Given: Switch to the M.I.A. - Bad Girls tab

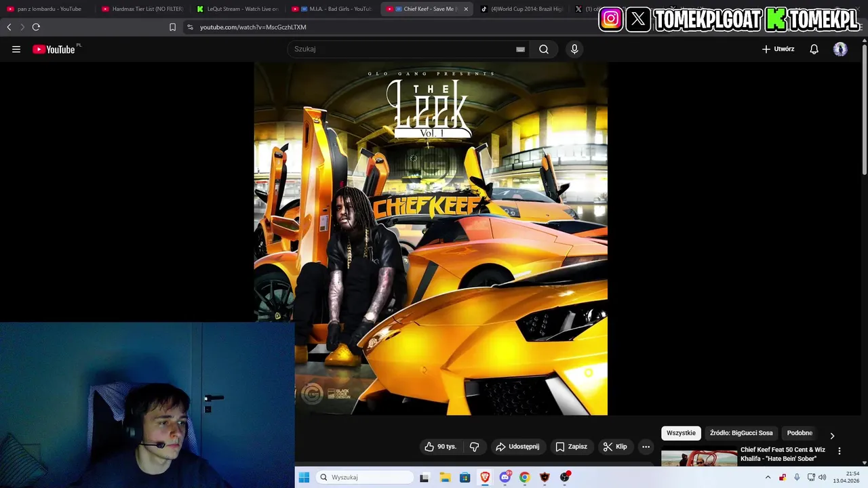Looking at the screenshot, I should click(x=332, y=9).
